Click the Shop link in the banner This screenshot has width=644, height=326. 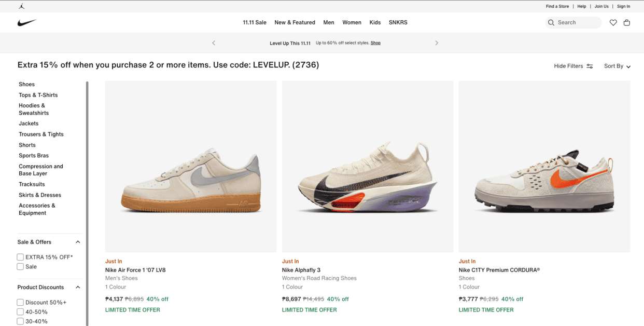[x=375, y=43]
